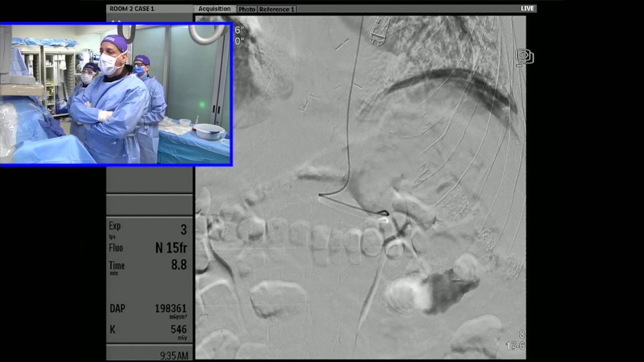Image resolution: width=644 pixels, height=362 pixels.
Task: Click the K value 546
Action: click(x=179, y=329)
